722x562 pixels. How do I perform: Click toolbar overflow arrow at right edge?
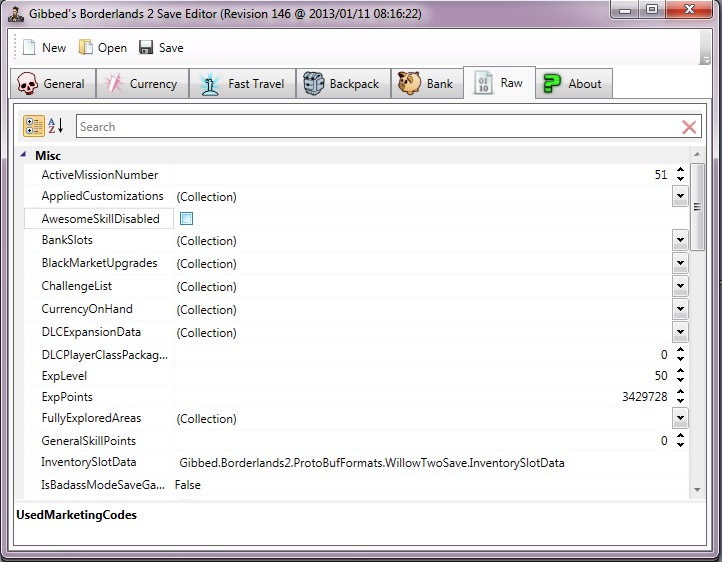pos(705,60)
